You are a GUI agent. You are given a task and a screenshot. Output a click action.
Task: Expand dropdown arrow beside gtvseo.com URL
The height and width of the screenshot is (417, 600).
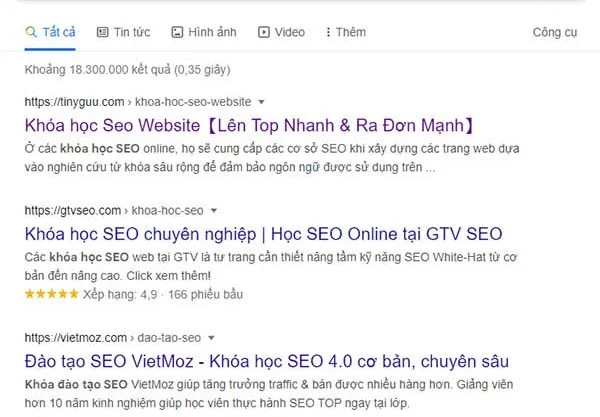(214, 210)
